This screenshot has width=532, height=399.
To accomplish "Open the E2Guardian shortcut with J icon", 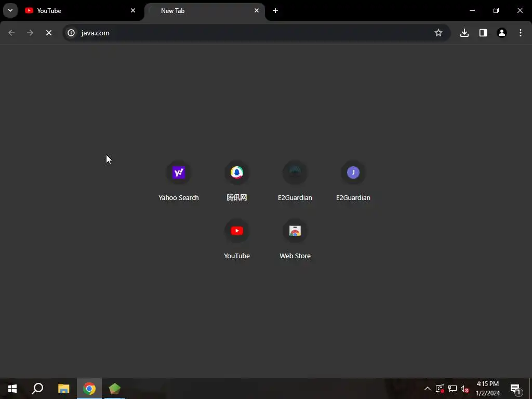I will coord(353,181).
